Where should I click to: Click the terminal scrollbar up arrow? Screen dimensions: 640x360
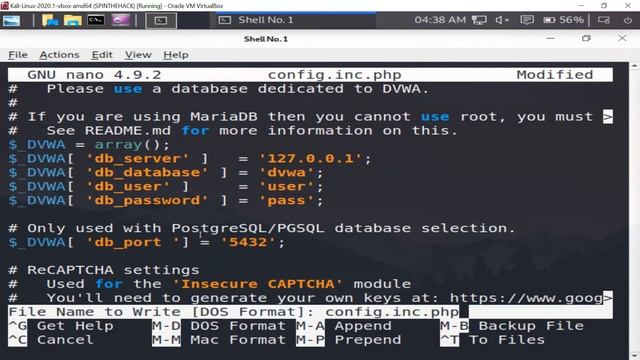pyautogui.click(x=634, y=66)
